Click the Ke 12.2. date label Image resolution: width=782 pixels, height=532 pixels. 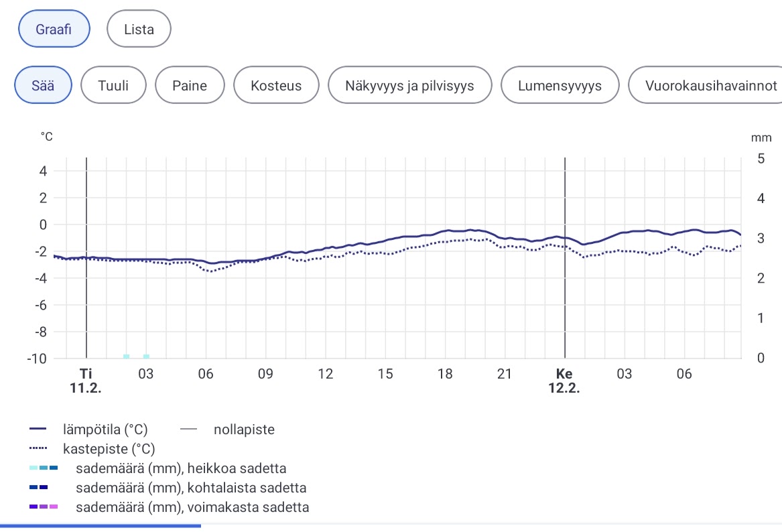click(x=564, y=381)
